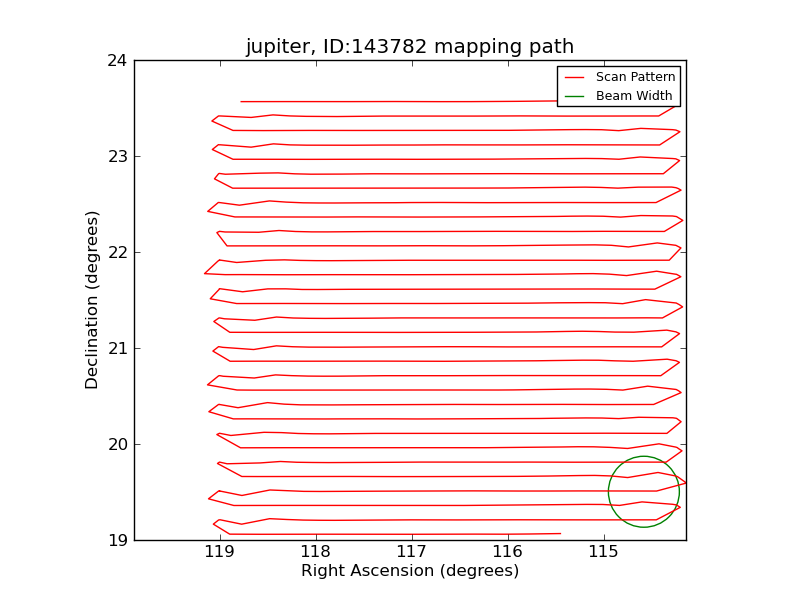800x600 pixels.
Task: Click the green beam width circle center
Action: 644,492
